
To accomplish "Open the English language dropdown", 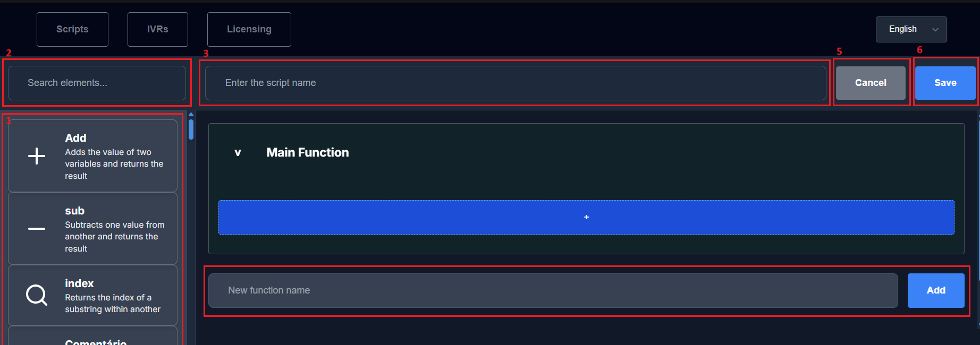I will 911,29.
